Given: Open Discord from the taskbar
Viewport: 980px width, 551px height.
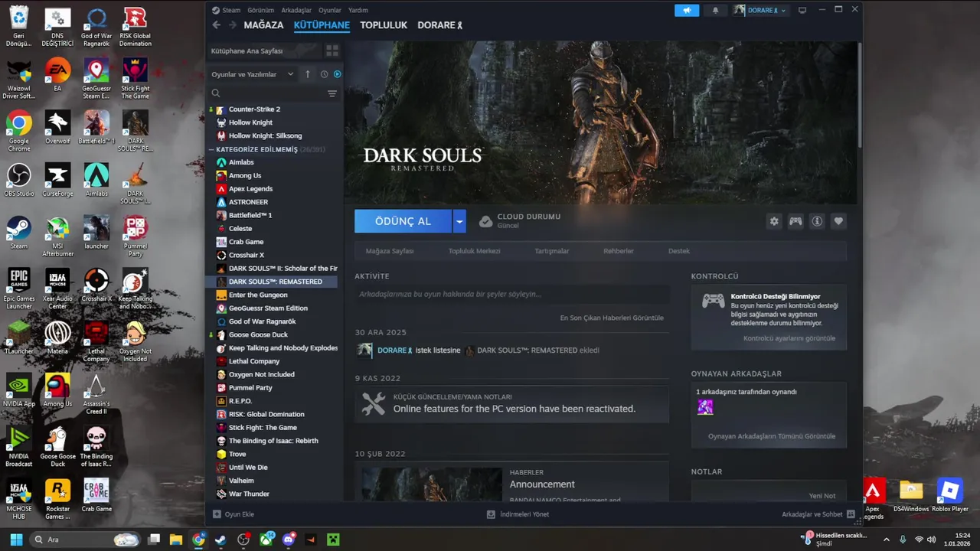Looking at the screenshot, I should [x=289, y=540].
